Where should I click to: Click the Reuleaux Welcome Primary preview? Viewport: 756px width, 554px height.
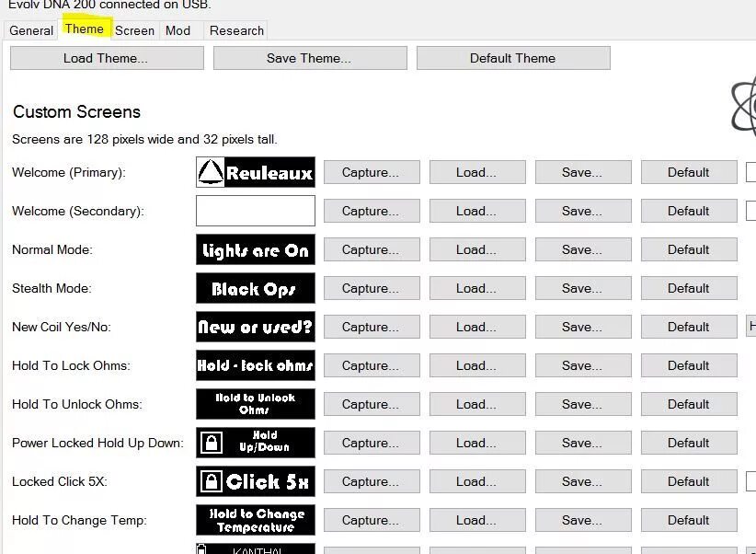tap(256, 172)
